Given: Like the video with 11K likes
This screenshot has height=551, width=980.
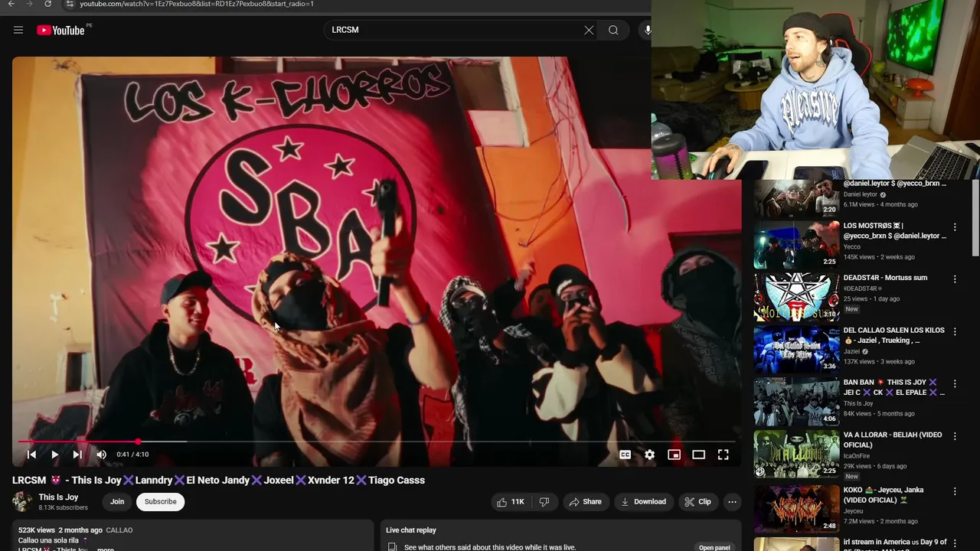Looking at the screenshot, I should [511, 502].
